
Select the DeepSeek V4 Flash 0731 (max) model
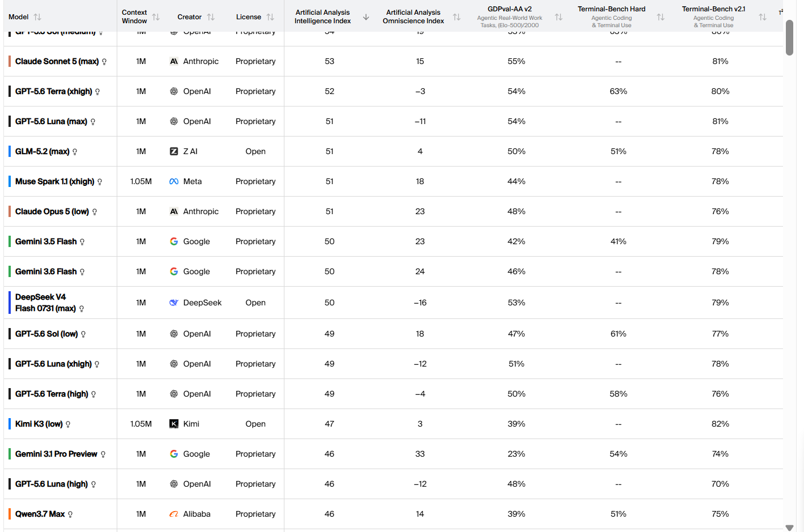[45, 303]
